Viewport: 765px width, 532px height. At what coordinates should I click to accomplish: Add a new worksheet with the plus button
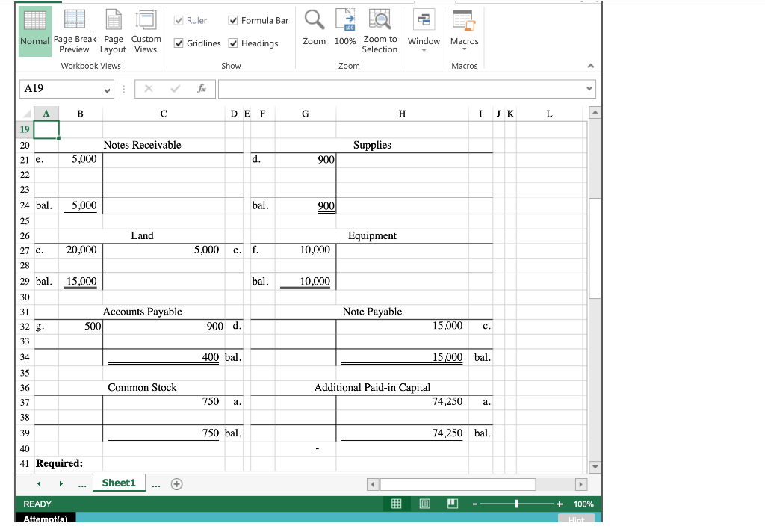[x=176, y=483]
